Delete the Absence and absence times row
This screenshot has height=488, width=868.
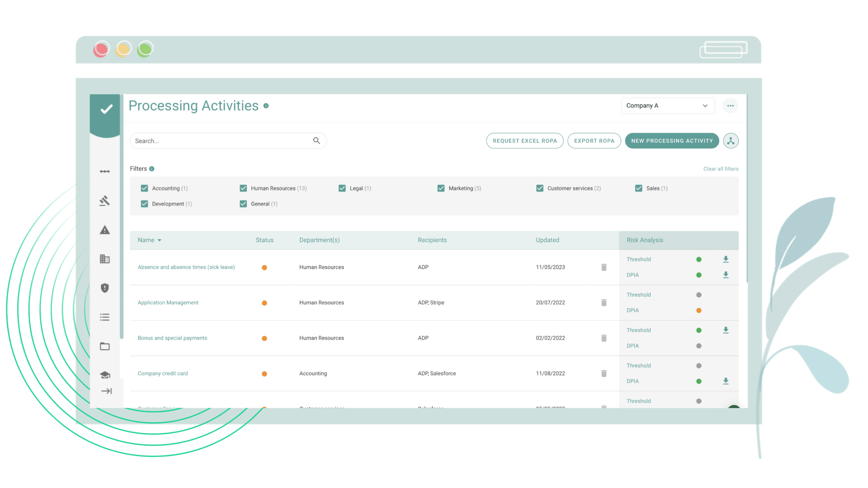click(604, 267)
